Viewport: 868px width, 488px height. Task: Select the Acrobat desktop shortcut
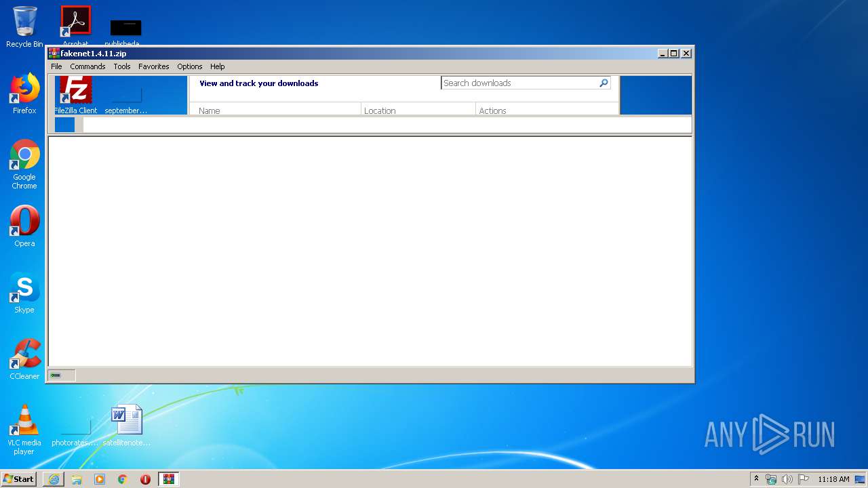pyautogui.click(x=75, y=26)
